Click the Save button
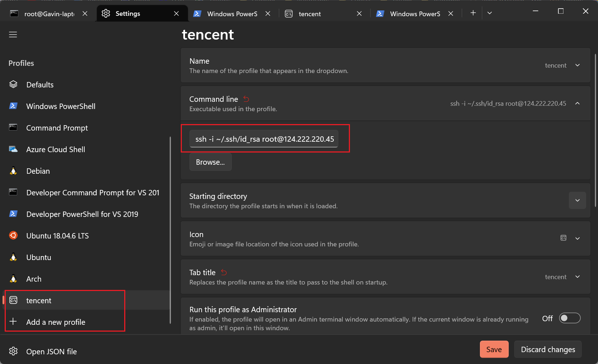The width and height of the screenshot is (598, 364). pos(494,349)
